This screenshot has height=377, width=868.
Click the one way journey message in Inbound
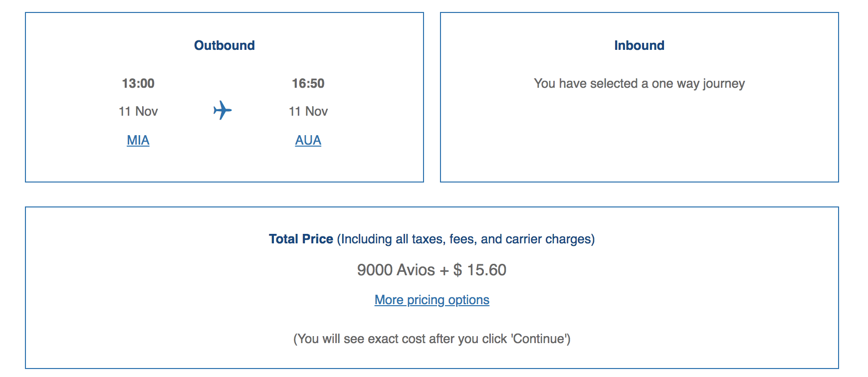640,84
